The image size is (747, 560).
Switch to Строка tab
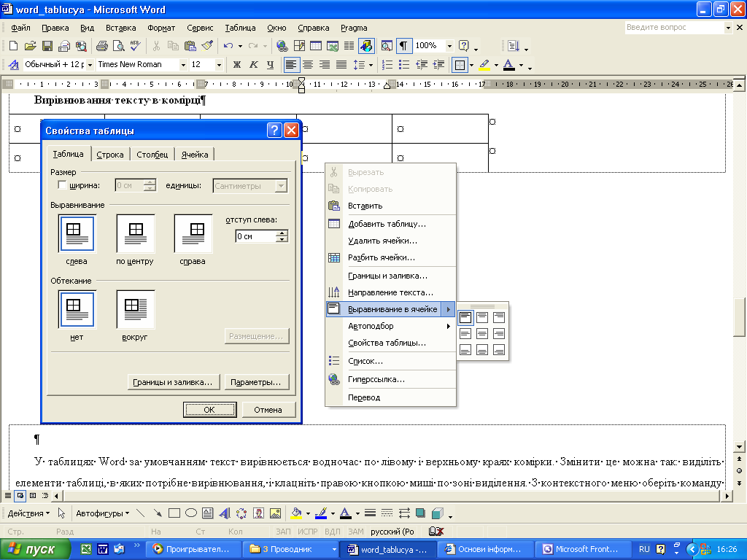[x=110, y=155]
